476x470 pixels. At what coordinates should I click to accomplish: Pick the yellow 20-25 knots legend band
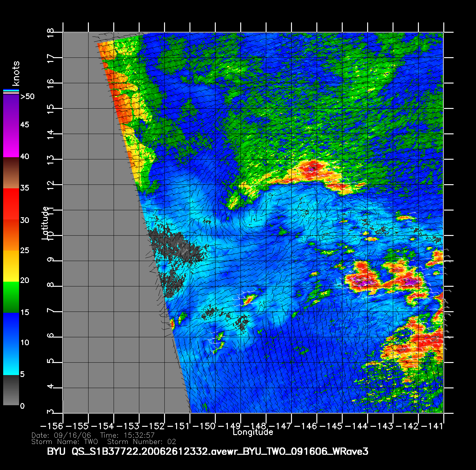click(11, 266)
